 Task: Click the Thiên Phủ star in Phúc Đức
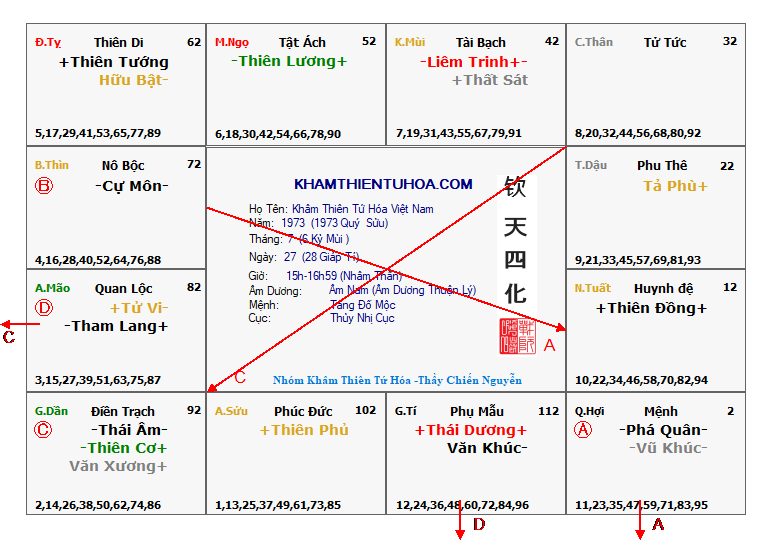(304, 430)
